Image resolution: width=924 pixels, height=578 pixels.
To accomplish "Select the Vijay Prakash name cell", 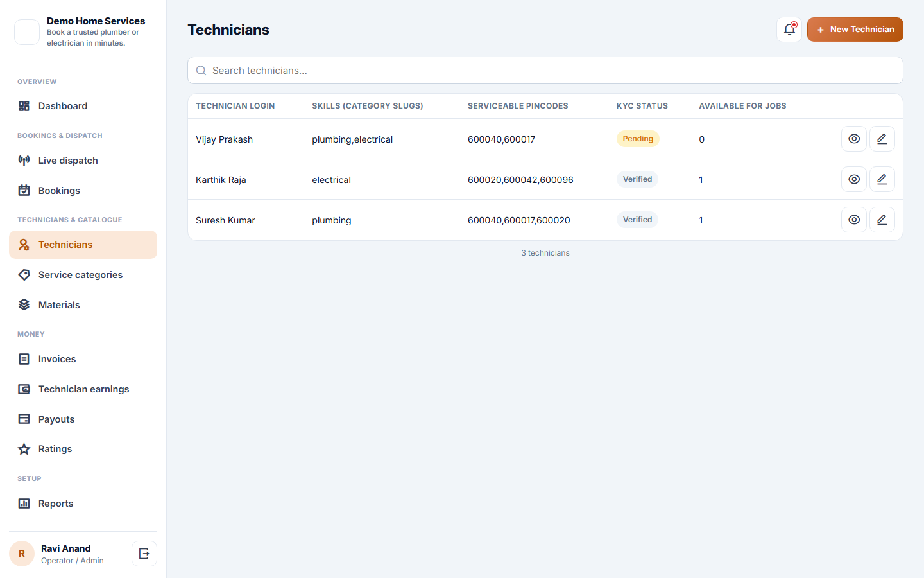I will click(224, 139).
